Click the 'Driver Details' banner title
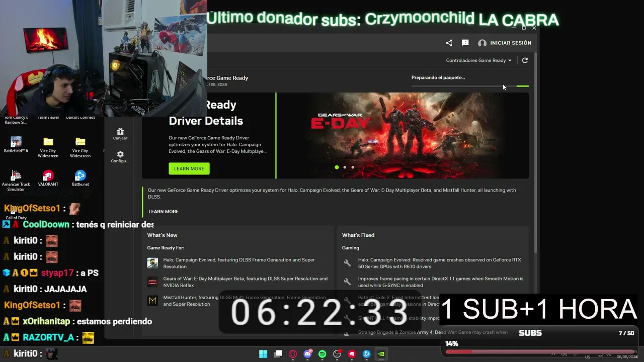Screen dimensions: 644x362 (206, 121)
